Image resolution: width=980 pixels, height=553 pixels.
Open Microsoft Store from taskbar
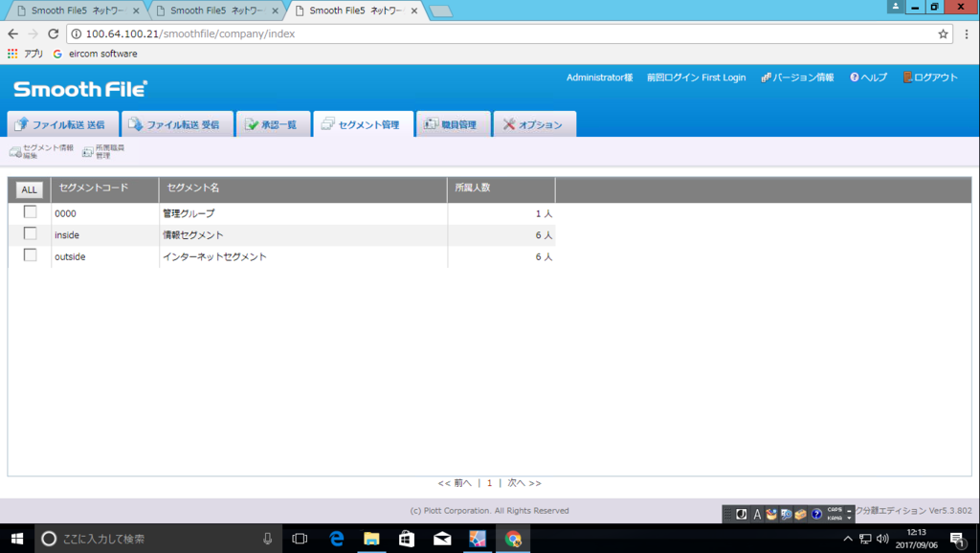(x=407, y=539)
